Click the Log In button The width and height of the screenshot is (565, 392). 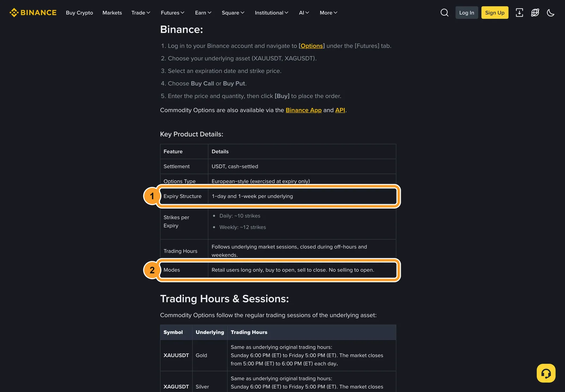point(466,13)
